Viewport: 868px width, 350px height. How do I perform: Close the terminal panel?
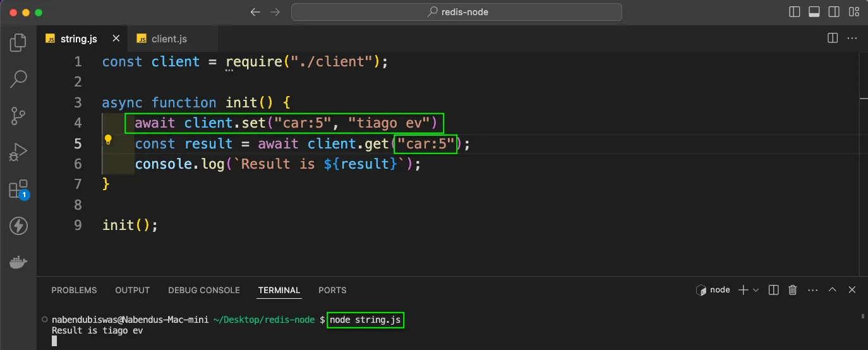(x=852, y=290)
